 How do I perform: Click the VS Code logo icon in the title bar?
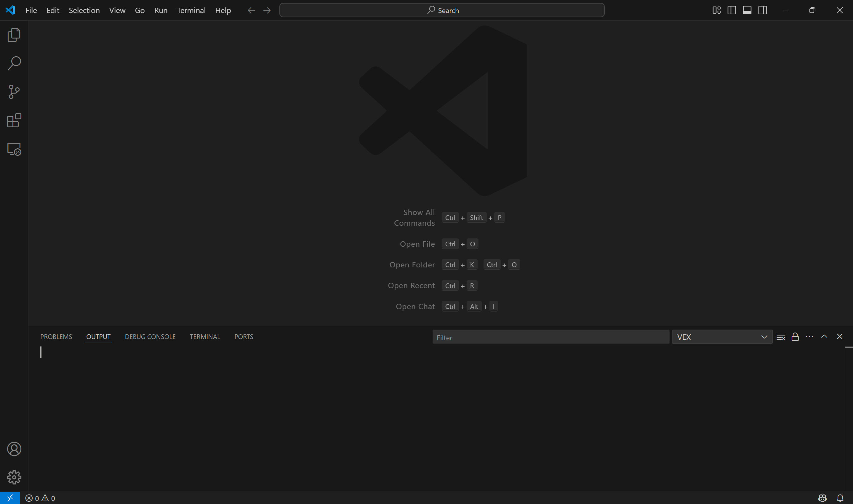[11, 10]
